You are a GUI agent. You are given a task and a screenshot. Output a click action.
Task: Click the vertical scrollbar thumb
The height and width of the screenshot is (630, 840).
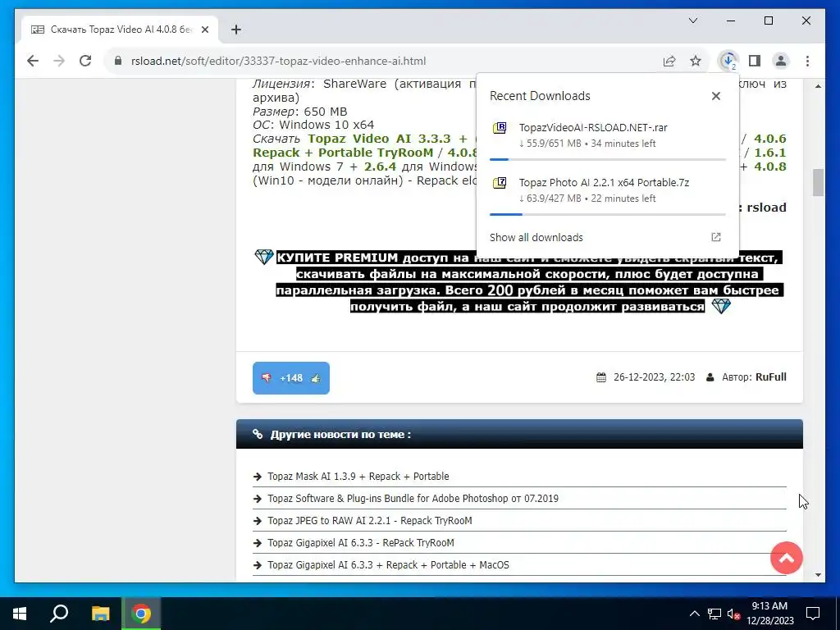pyautogui.click(x=818, y=183)
